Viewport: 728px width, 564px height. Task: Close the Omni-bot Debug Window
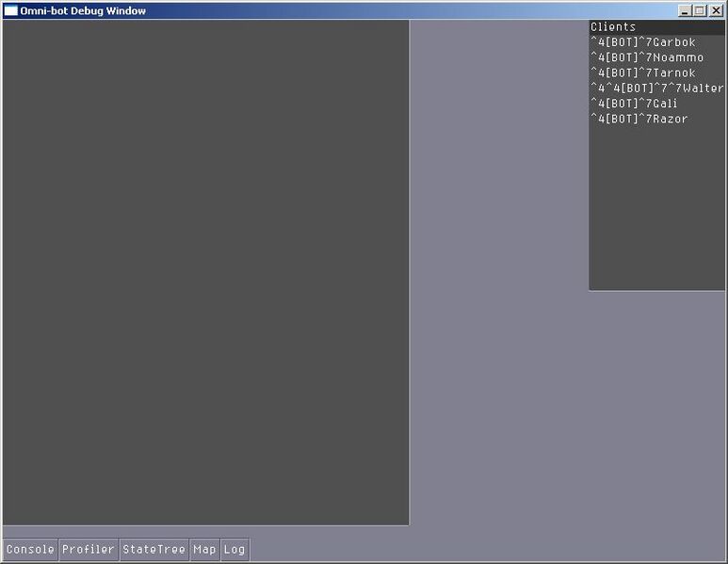coord(716,10)
